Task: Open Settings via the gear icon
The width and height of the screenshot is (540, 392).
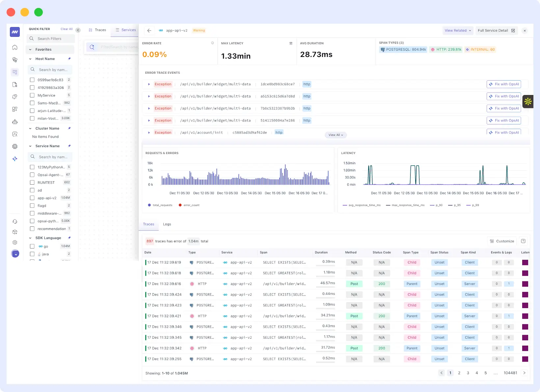Action: click(15, 242)
